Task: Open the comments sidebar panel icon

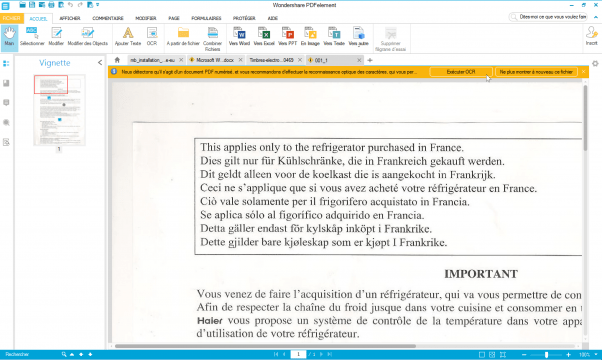Action: point(6,103)
